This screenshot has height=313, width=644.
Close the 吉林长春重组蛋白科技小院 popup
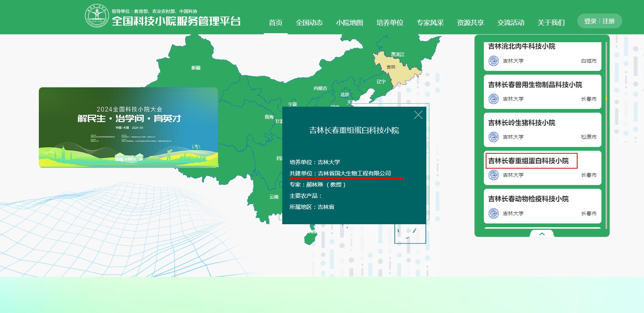point(418,115)
